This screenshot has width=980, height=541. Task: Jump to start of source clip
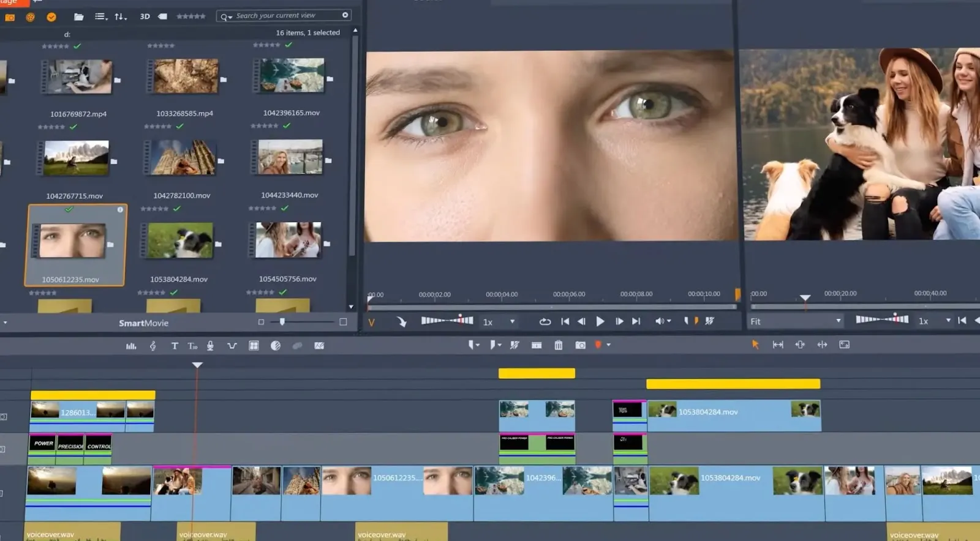[565, 321]
